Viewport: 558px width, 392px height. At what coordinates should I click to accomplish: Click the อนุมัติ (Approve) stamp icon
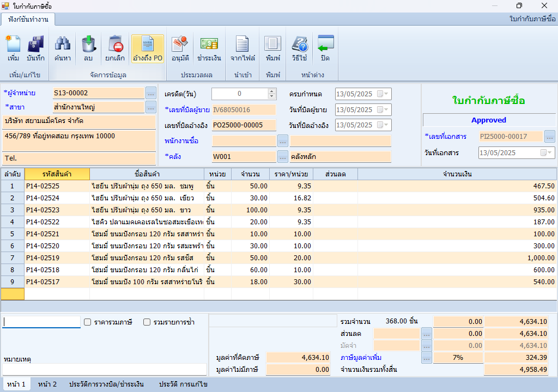pos(180,48)
